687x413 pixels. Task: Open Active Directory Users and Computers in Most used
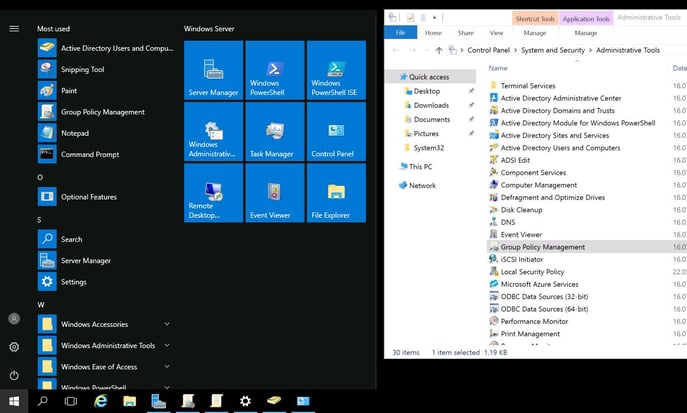[x=106, y=48]
